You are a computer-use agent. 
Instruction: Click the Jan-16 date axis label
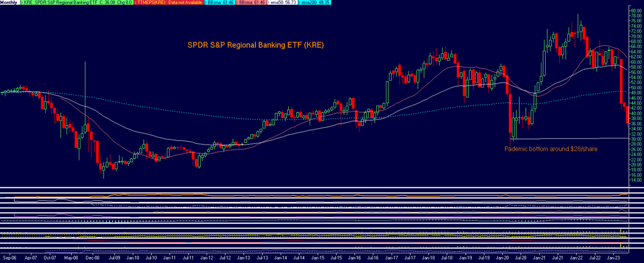tap(355, 258)
